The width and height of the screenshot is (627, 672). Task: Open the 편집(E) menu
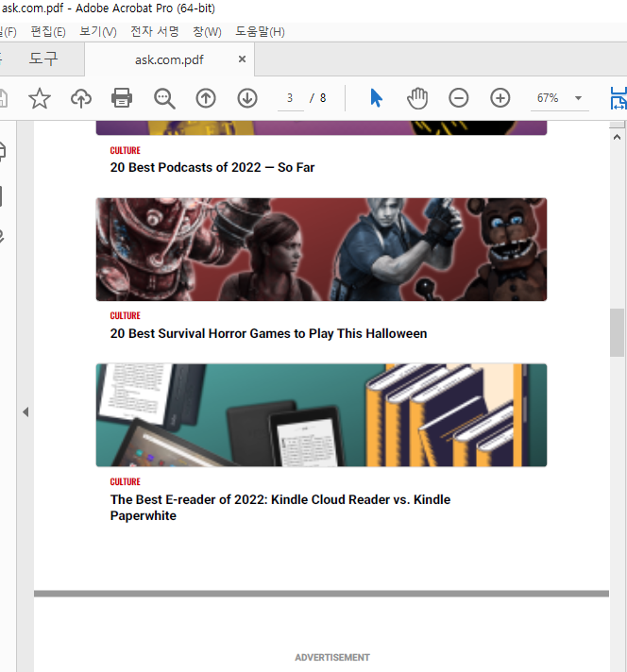pyautogui.click(x=48, y=32)
